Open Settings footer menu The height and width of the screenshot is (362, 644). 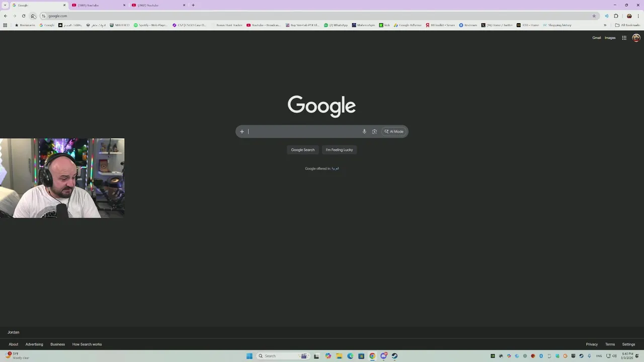[x=628, y=344]
